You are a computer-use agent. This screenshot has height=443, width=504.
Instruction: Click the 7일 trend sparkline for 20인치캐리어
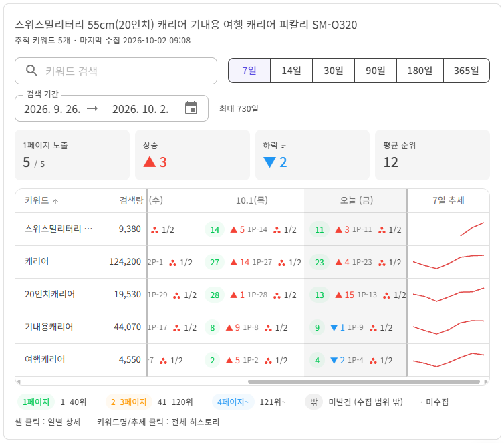(x=449, y=295)
